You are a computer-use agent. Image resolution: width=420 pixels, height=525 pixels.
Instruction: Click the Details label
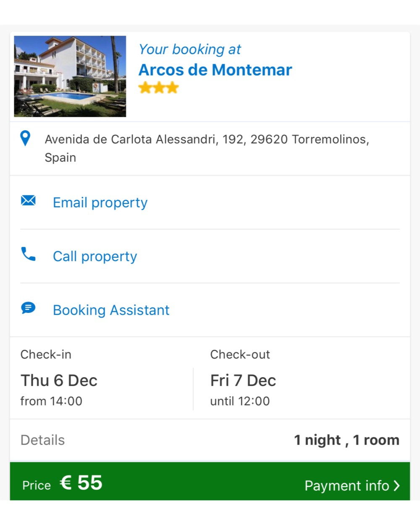click(42, 440)
